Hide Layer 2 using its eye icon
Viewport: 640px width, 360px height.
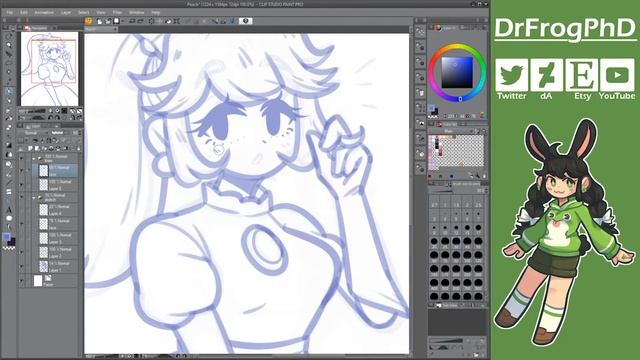pyautogui.click(x=22, y=252)
